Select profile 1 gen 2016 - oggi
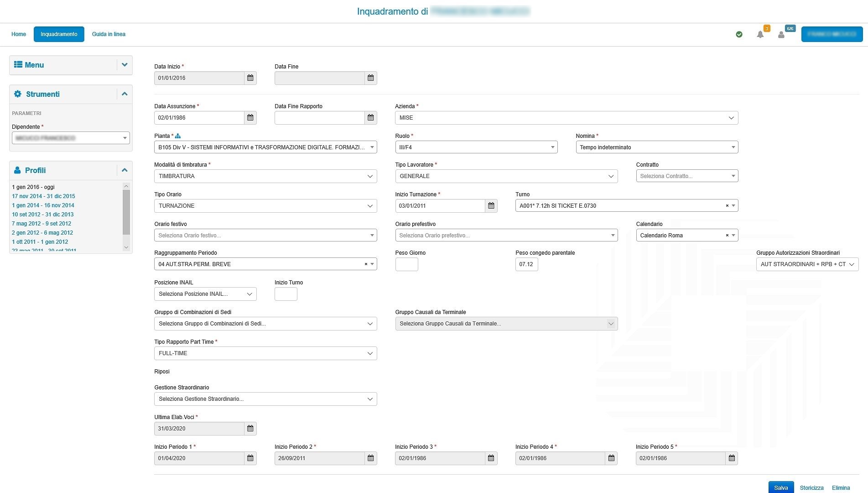The height and width of the screenshot is (493, 868). [33, 187]
